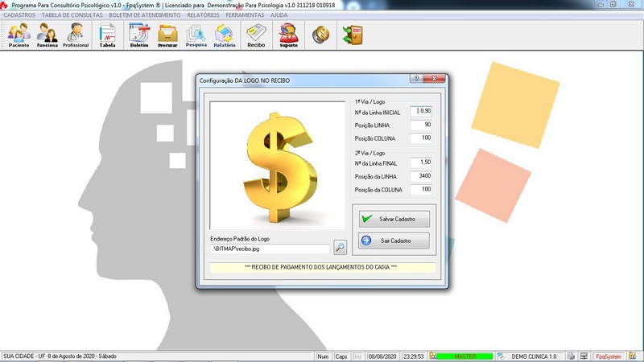Screen dimensions: 644x362
Task: Click the Num indicator in status bar
Action: tap(324, 356)
